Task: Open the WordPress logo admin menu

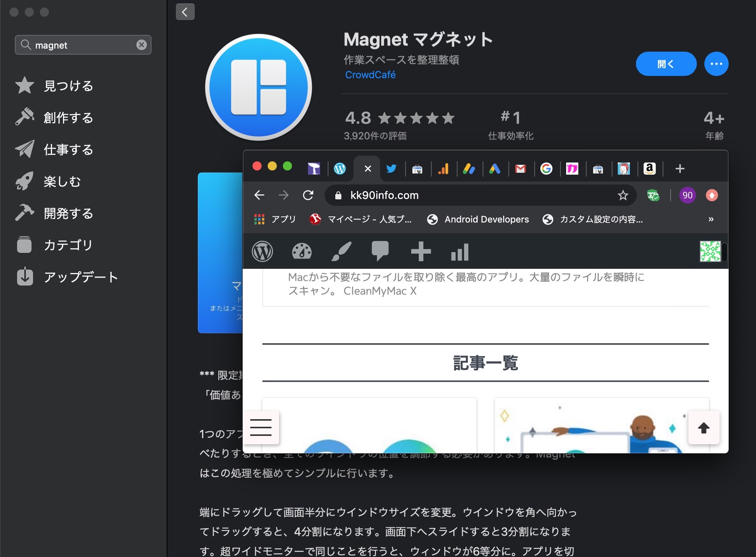Action: tap(262, 251)
